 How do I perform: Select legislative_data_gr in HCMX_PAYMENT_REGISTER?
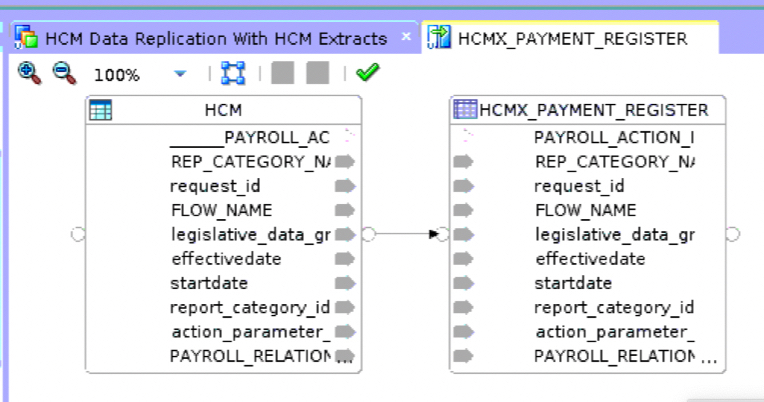(x=615, y=235)
